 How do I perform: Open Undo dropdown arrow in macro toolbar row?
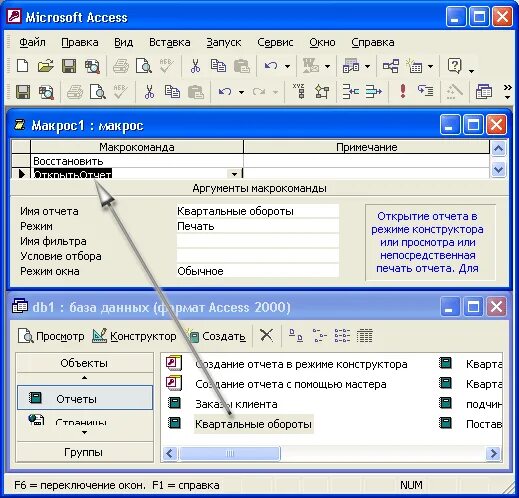pyautogui.click(x=241, y=92)
